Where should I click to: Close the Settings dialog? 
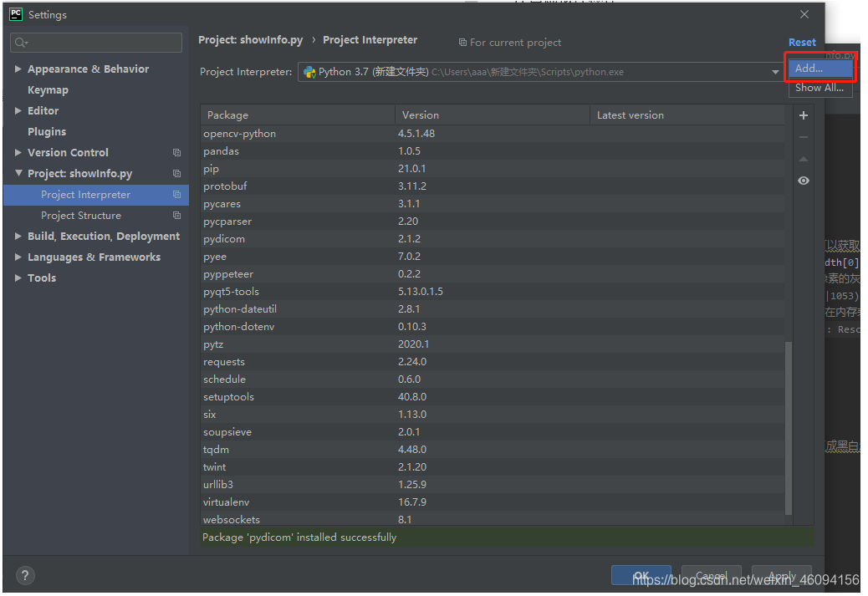(x=804, y=14)
